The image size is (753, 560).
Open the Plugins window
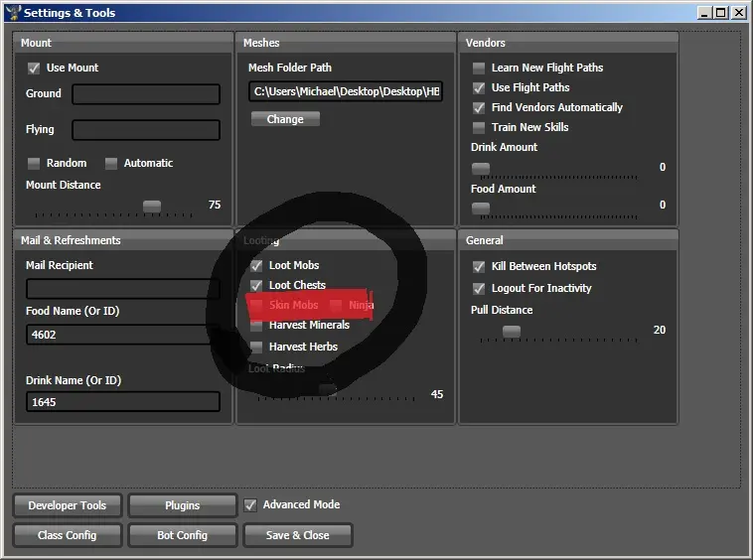[x=182, y=506]
